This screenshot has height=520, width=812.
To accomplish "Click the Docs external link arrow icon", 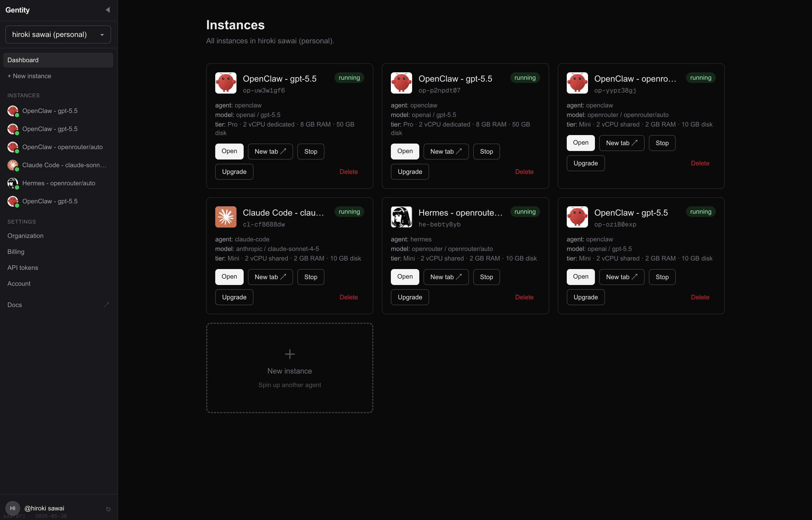I will coord(106,305).
